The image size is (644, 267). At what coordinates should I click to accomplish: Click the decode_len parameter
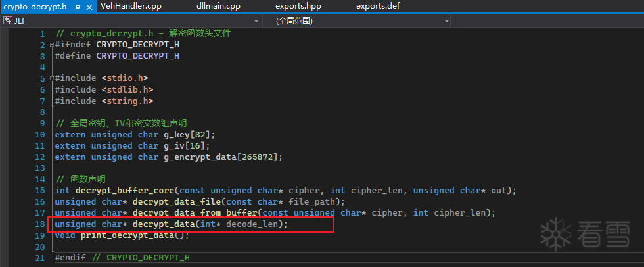tap(252, 224)
